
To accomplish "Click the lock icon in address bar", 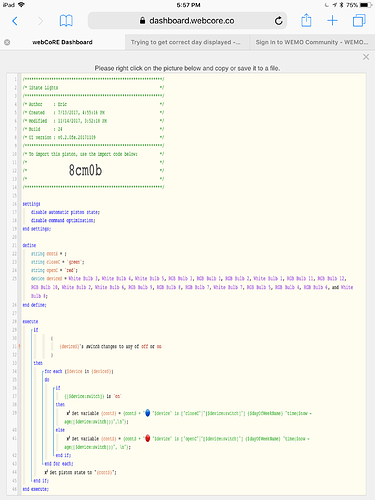I will (x=142, y=21).
